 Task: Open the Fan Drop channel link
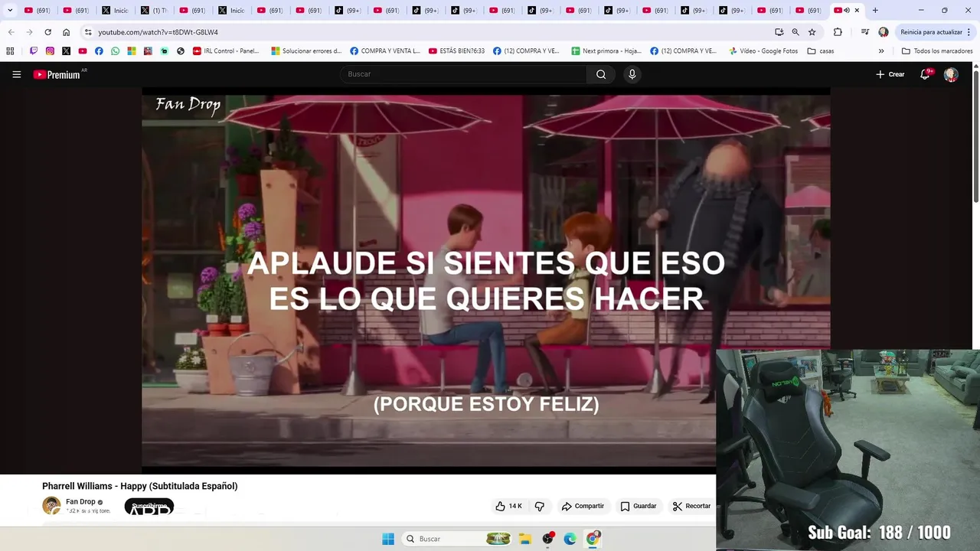coord(80,502)
